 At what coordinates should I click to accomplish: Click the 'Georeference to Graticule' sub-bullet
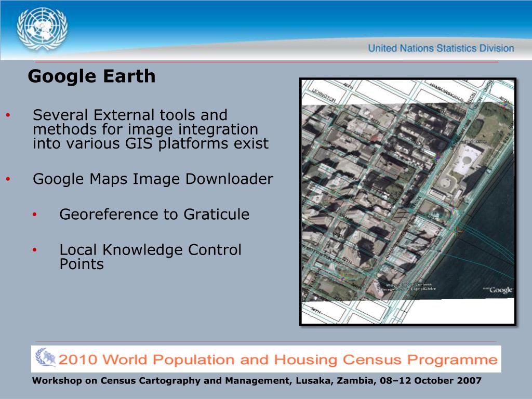154,214
